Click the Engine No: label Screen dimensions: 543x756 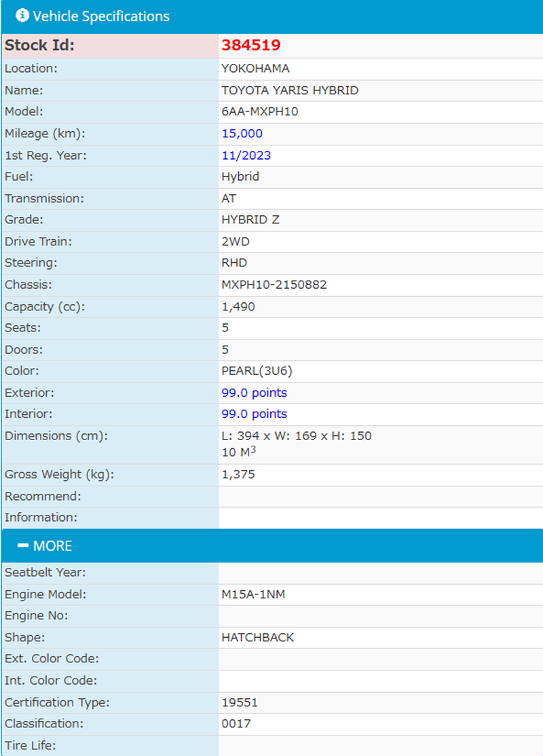tap(36, 615)
